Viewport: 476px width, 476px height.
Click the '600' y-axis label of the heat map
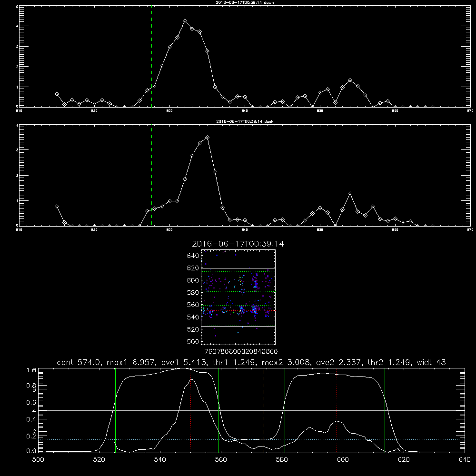click(193, 280)
